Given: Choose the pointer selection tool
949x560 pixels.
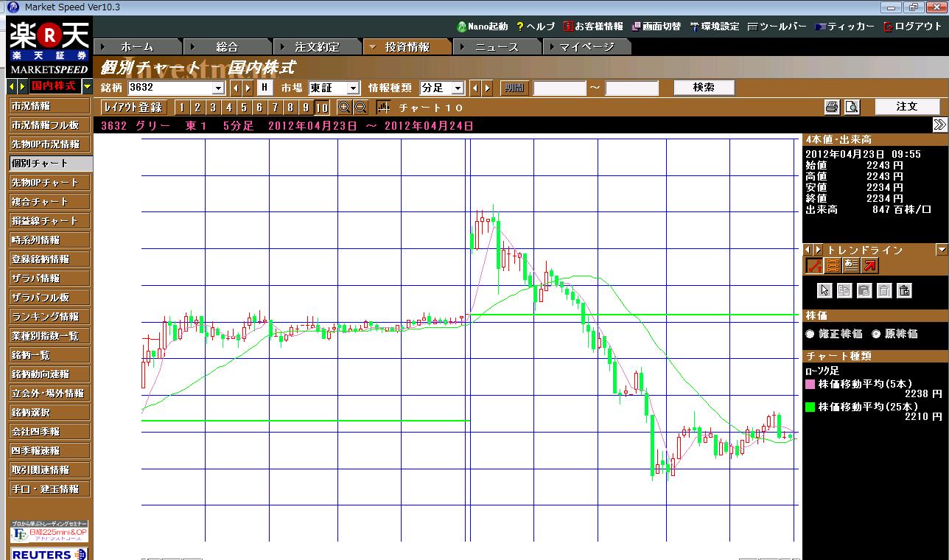Looking at the screenshot, I should [x=824, y=290].
